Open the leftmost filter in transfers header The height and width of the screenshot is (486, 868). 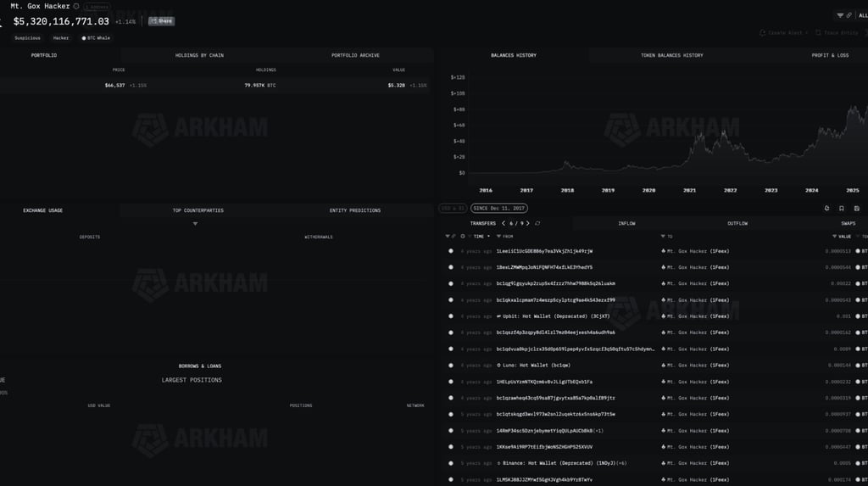[x=448, y=237]
